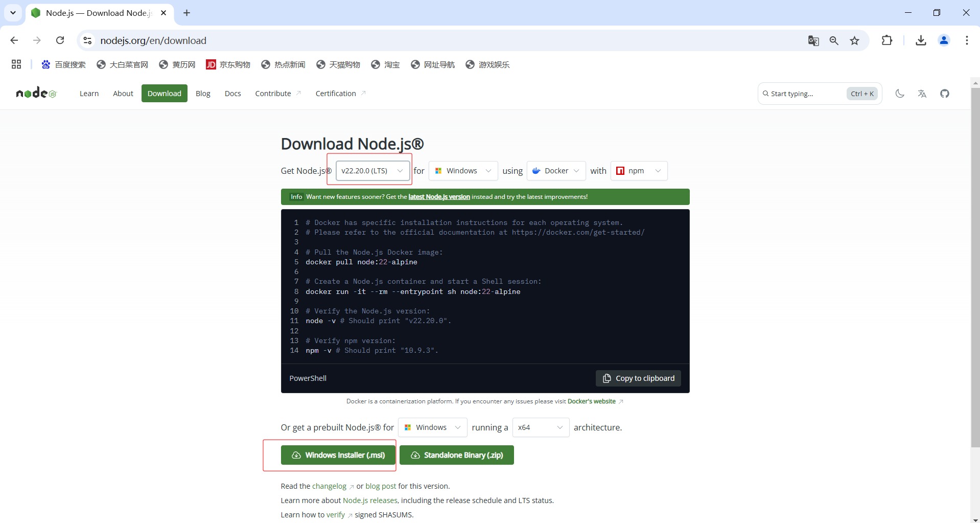This screenshot has width=980, height=523.
Task: Follow the latest Node.js version link
Action: click(x=439, y=197)
